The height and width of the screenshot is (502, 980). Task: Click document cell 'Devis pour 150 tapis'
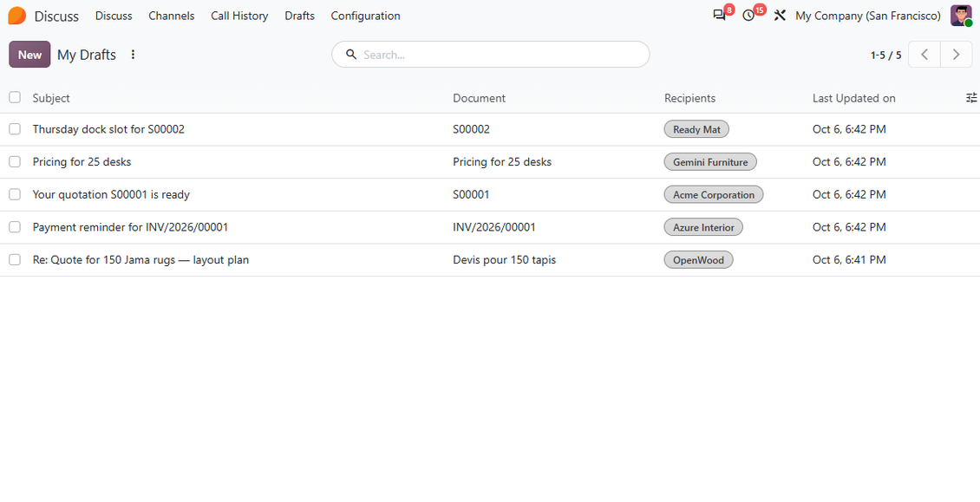pyautogui.click(x=505, y=259)
